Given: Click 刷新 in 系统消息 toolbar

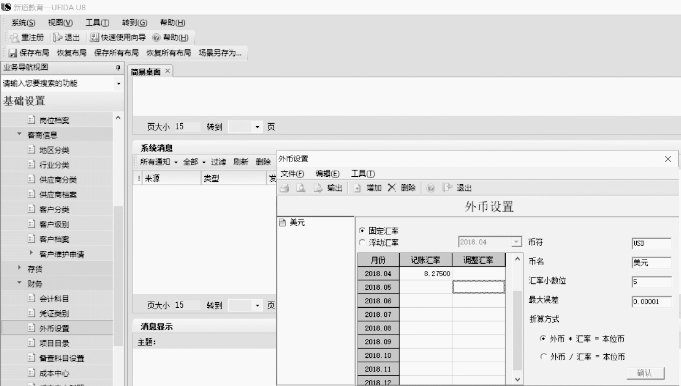Looking at the screenshot, I should [241, 162].
